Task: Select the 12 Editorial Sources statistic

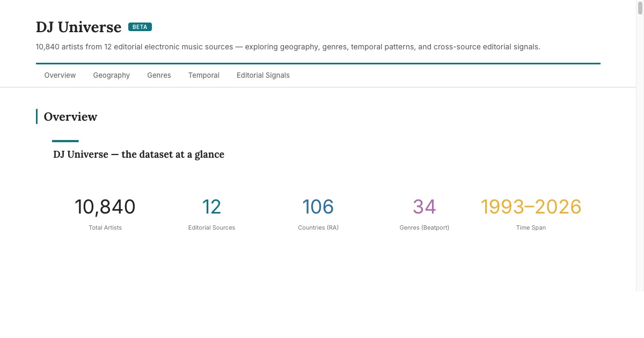Action: pyautogui.click(x=212, y=207)
